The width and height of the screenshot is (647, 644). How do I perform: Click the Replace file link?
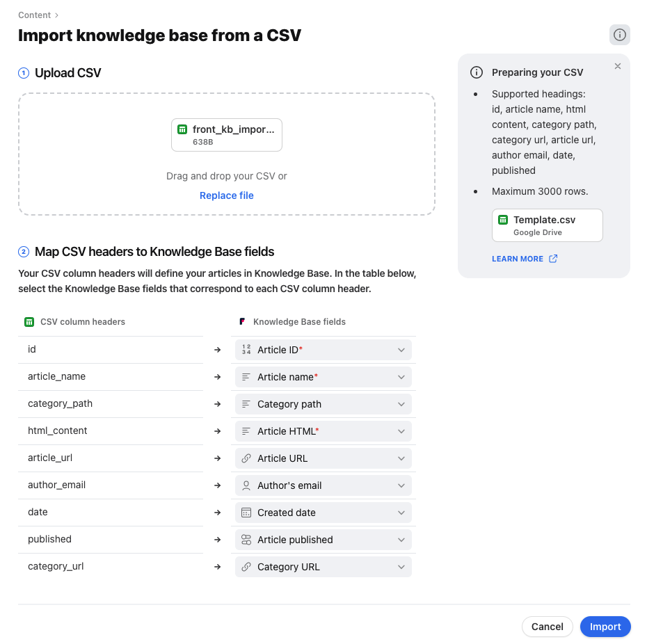point(226,195)
